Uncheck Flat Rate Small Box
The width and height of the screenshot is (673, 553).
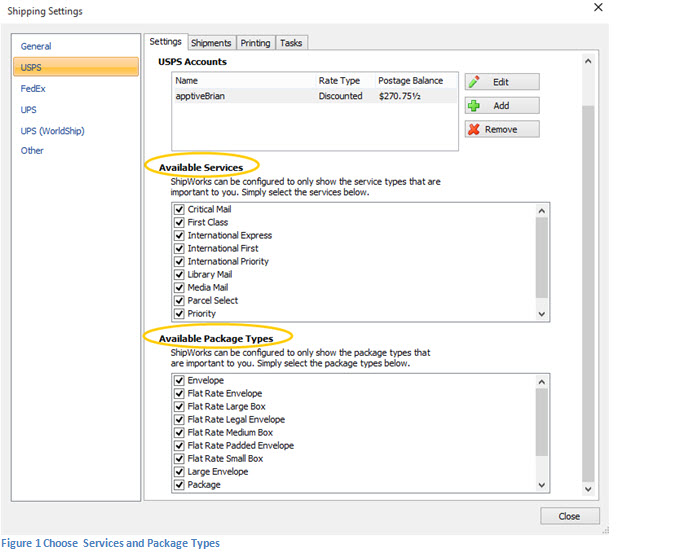[179, 459]
